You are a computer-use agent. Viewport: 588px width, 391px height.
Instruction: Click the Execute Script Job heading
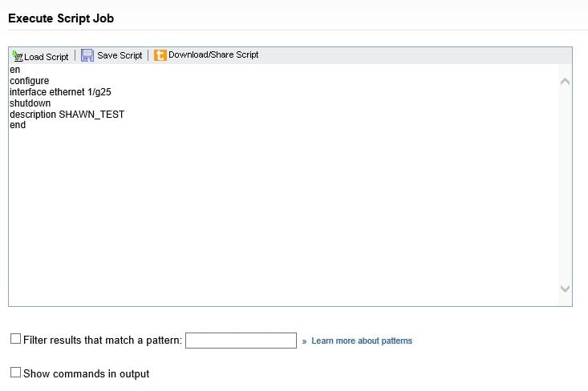(x=61, y=18)
